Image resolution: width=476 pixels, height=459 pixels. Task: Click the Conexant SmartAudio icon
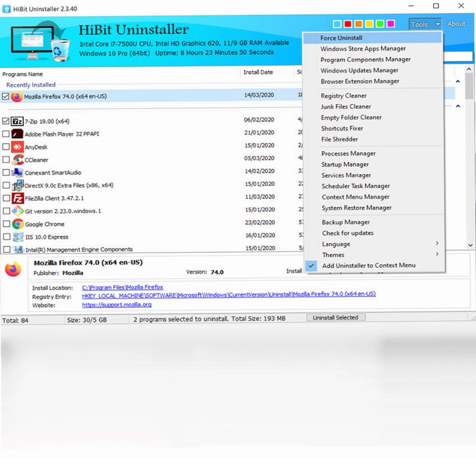(x=18, y=173)
